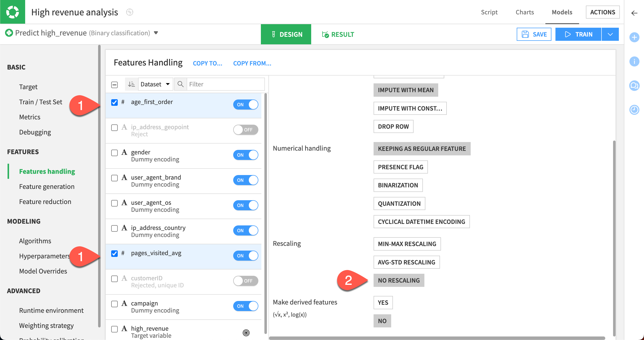Enable the ip_address_geopoint feature toggle
This screenshot has height=340, width=644.
(x=246, y=130)
